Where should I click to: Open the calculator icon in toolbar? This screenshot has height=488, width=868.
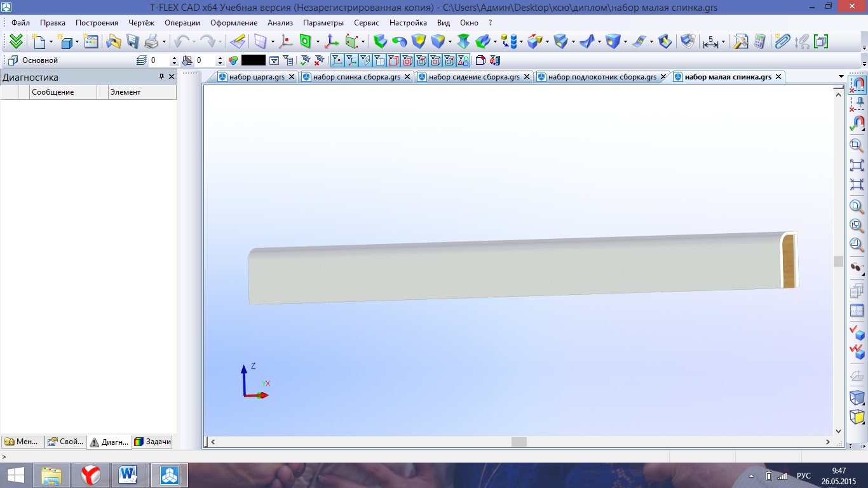point(759,41)
